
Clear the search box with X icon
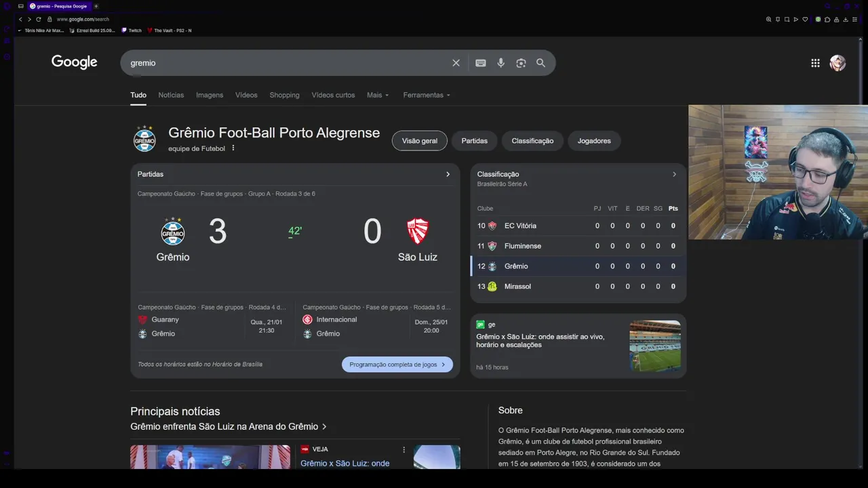[456, 63]
